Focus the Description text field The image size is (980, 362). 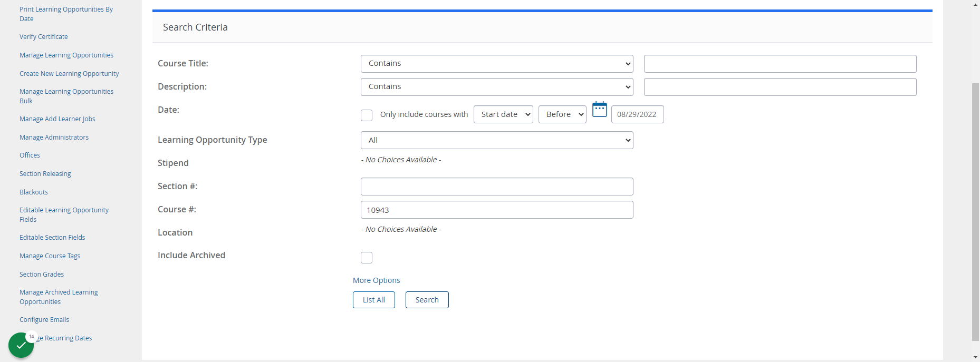click(780, 87)
